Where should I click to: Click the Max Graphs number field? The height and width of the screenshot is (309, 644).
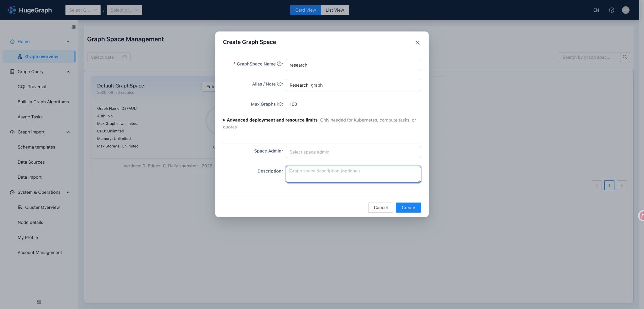click(x=300, y=104)
